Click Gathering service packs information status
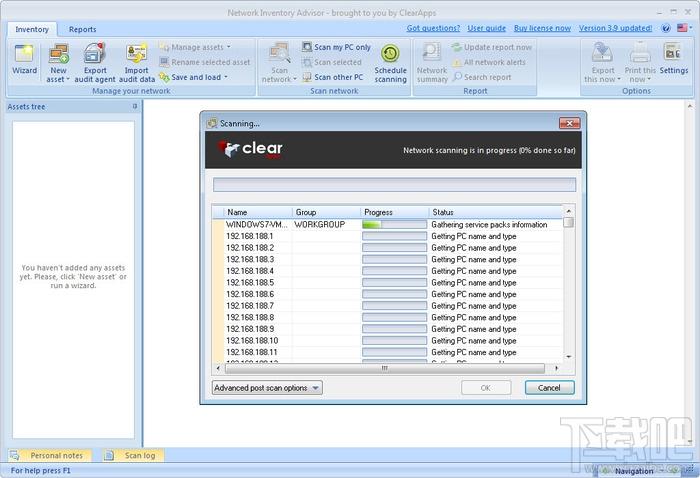 point(489,224)
